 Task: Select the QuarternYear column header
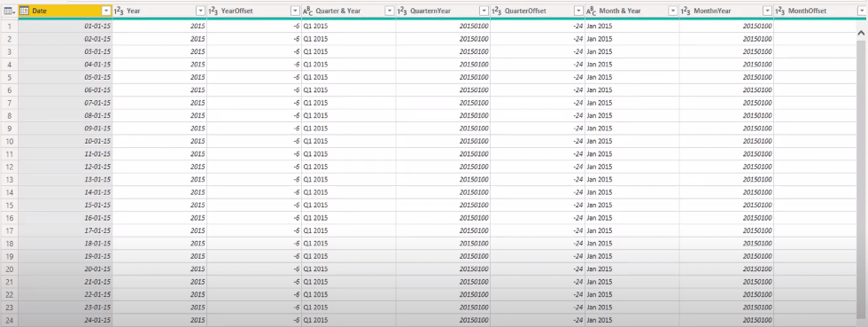click(443, 12)
